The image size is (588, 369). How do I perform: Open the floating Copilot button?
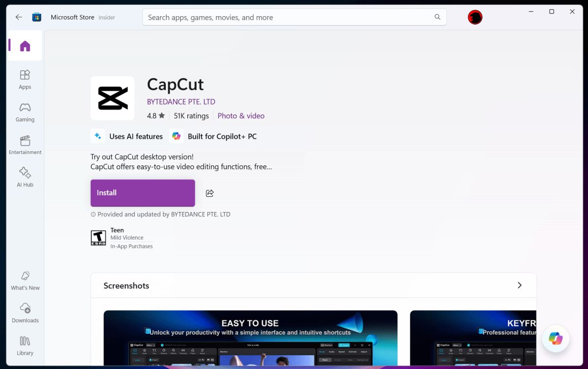coord(555,338)
